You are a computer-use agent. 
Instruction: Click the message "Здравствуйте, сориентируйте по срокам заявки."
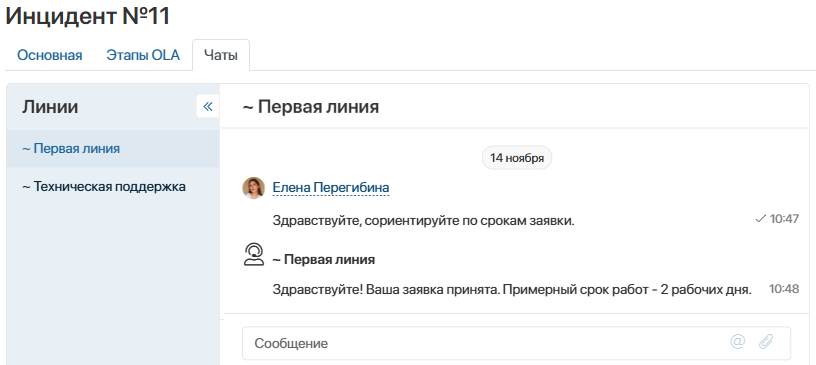pos(423,220)
